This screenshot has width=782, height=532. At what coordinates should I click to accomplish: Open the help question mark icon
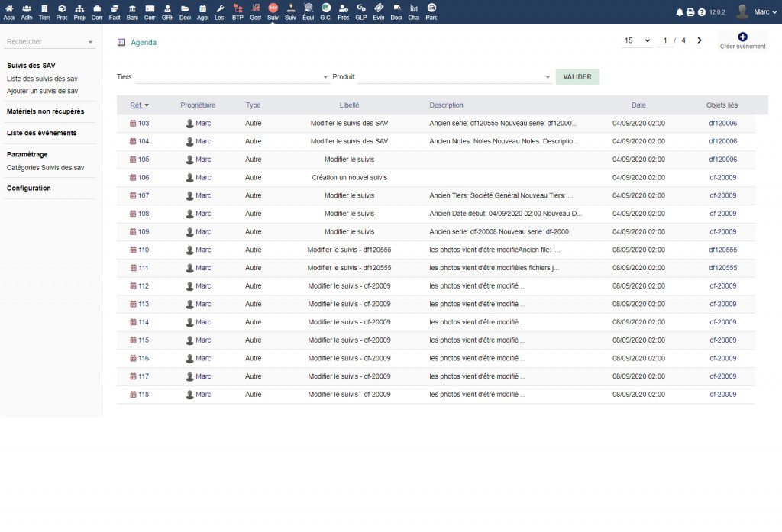point(701,12)
